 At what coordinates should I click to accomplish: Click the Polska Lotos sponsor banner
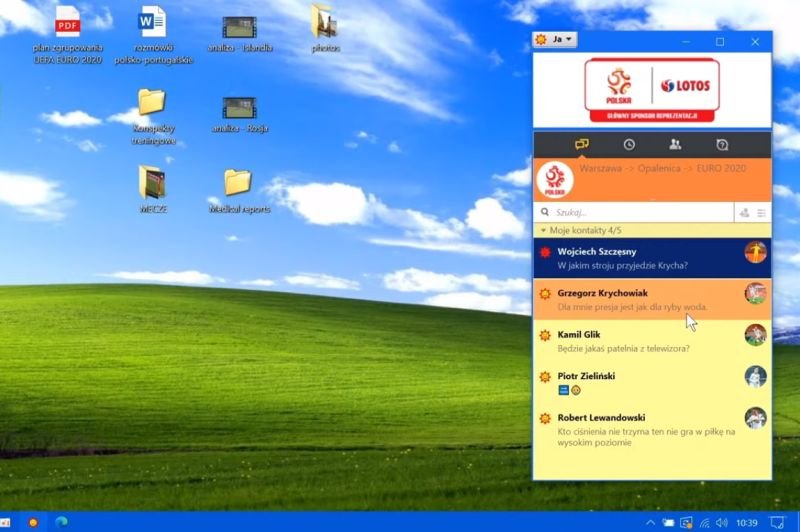tap(651, 90)
